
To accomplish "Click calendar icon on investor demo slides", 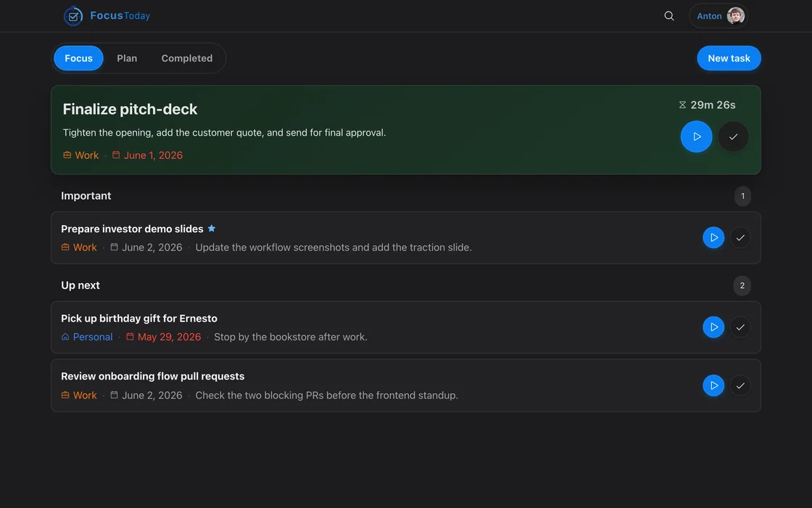I will pos(114,247).
